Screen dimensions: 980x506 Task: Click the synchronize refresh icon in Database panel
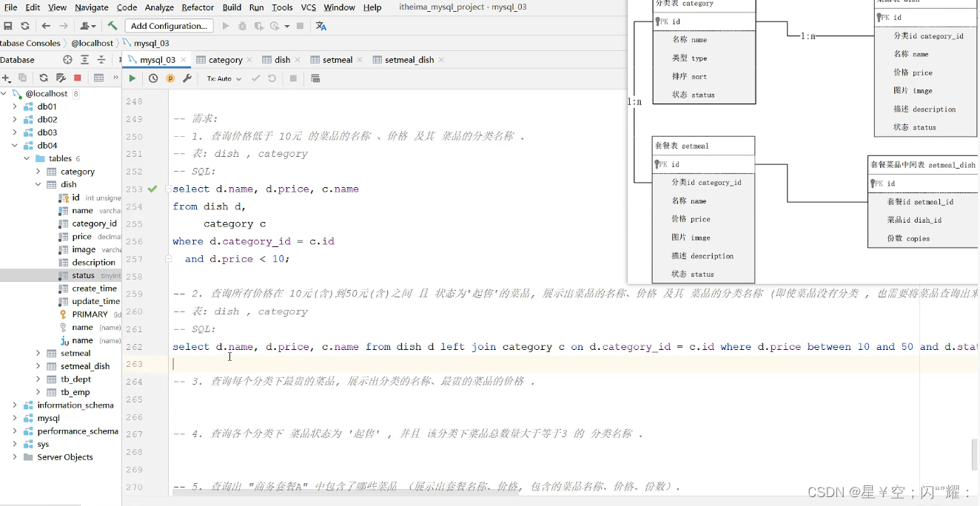point(44,76)
